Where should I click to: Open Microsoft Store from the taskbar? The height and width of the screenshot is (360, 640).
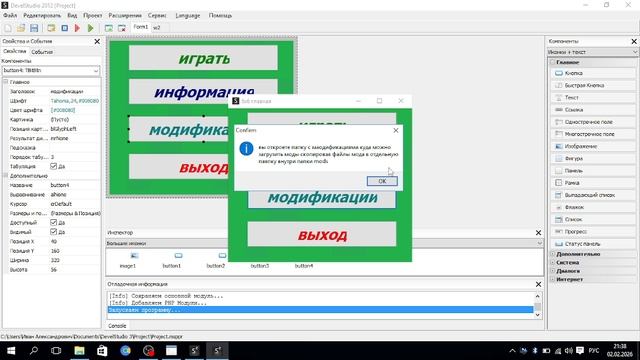[x=102, y=351]
